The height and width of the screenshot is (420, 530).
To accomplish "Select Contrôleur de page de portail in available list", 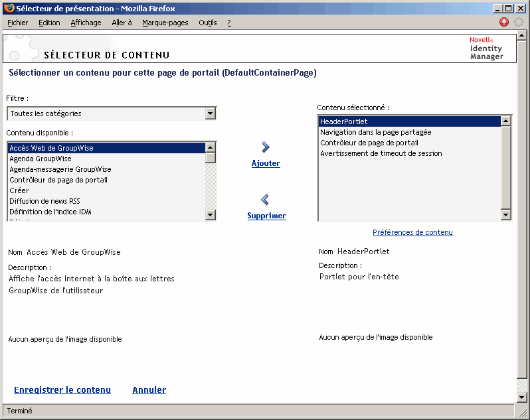I will click(106, 180).
